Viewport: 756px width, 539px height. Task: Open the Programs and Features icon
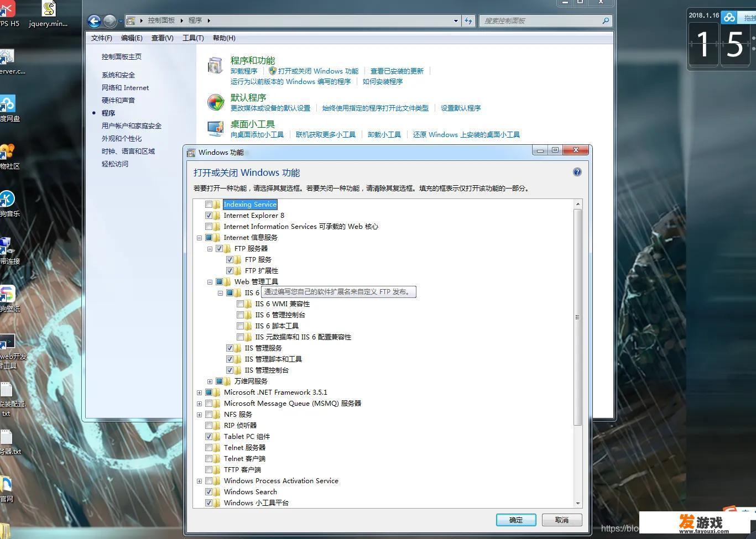215,65
